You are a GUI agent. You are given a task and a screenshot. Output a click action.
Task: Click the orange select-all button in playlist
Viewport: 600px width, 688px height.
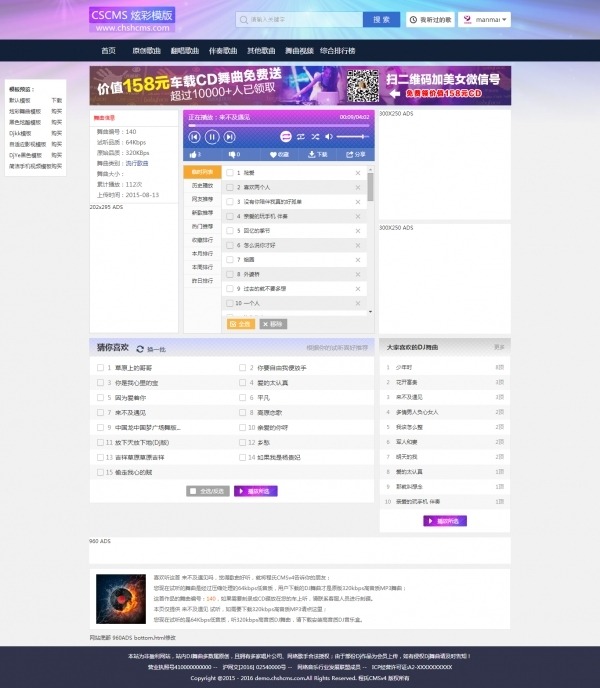241,324
